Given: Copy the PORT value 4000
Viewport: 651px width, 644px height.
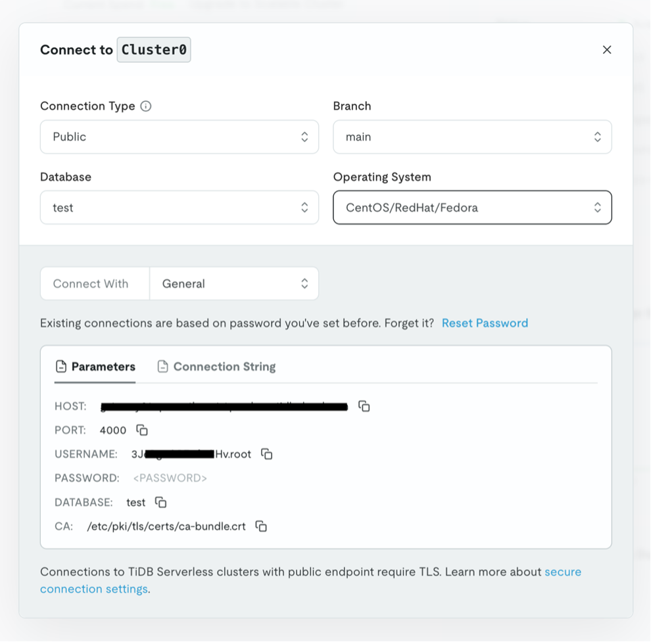Looking at the screenshot, I should [142, 430].
